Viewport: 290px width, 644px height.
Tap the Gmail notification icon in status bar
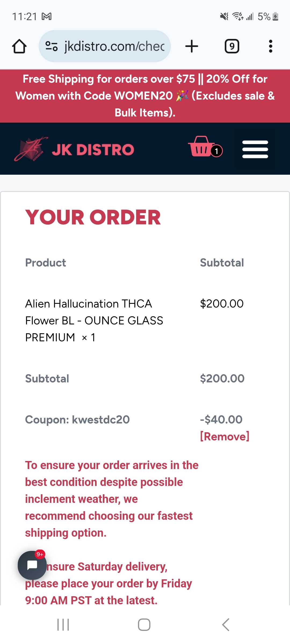pos(47,17)
